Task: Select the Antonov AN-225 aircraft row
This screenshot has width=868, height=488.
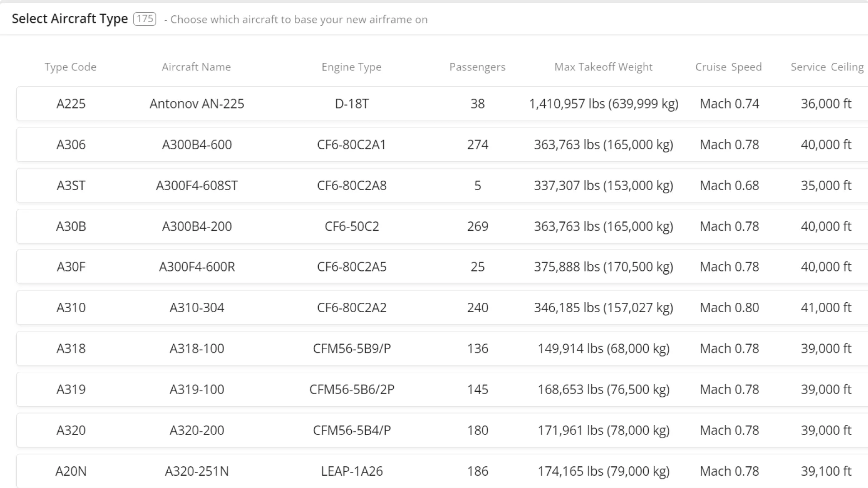Action: click(x=197, y=104)
